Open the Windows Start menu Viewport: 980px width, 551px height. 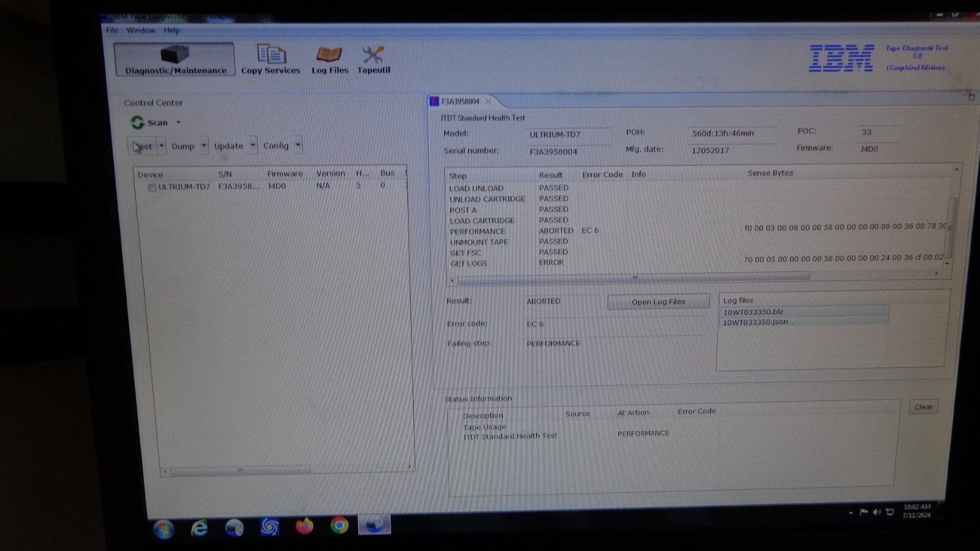[x=164, y=528]
